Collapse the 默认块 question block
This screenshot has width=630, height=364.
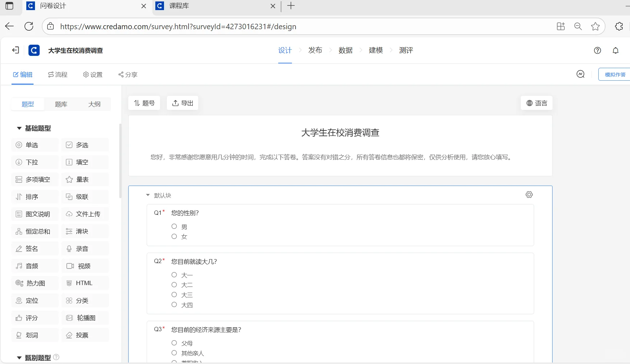(x=147, y=195)
